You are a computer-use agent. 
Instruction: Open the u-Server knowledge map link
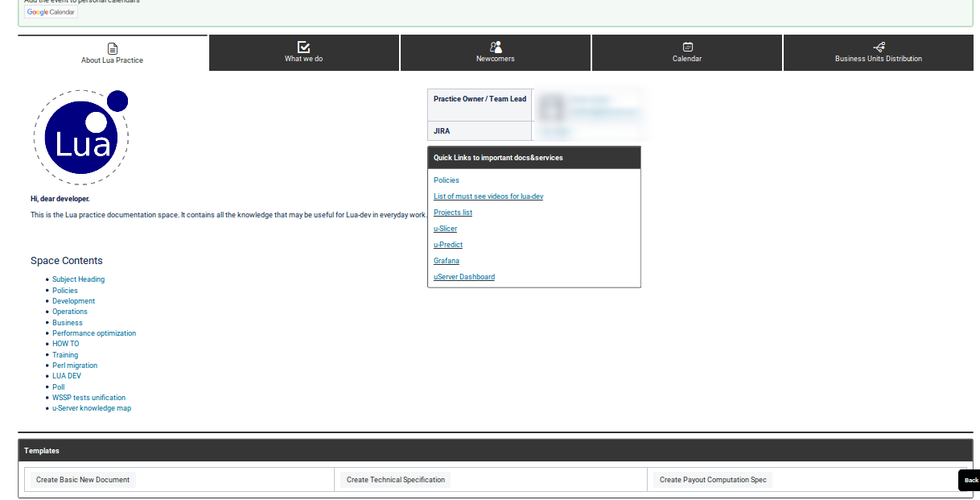(92, 408)
